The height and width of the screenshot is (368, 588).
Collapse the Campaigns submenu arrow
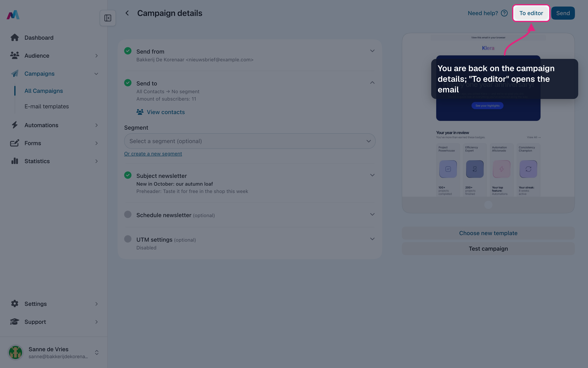[96, 74]
